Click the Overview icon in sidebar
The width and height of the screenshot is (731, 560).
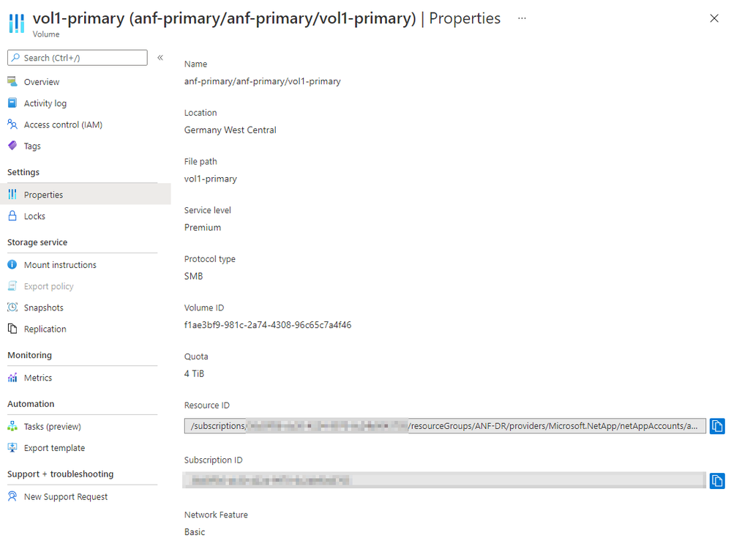click(x=12, y=81)
